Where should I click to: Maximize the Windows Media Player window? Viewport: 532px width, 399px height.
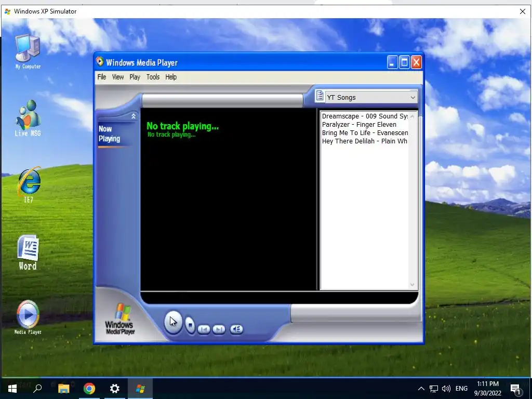[x=404, y=62]
